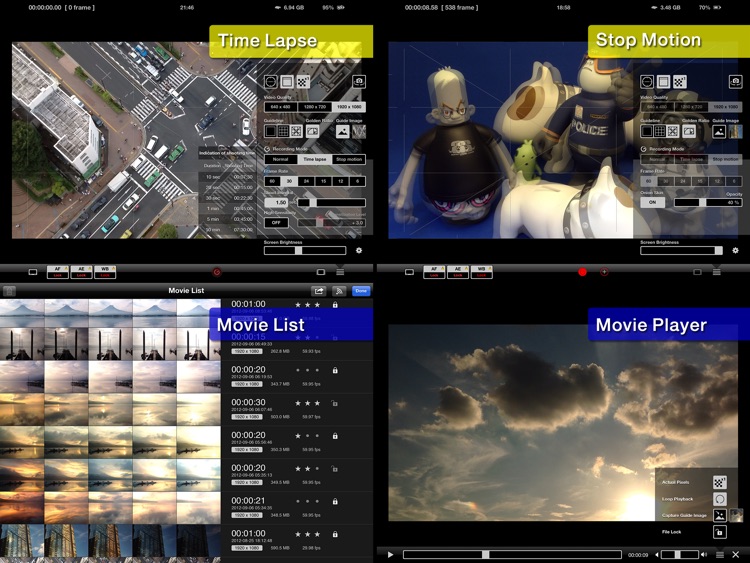Adjust Onion Skin Opacity slider in Stop Motion
The width and height of the screenshot is (750, 563).
708,202
